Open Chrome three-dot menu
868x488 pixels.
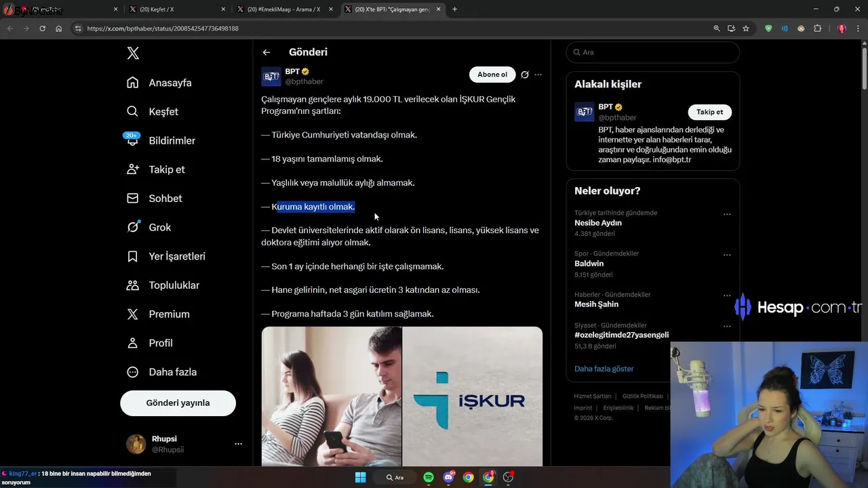pos(858,28)
